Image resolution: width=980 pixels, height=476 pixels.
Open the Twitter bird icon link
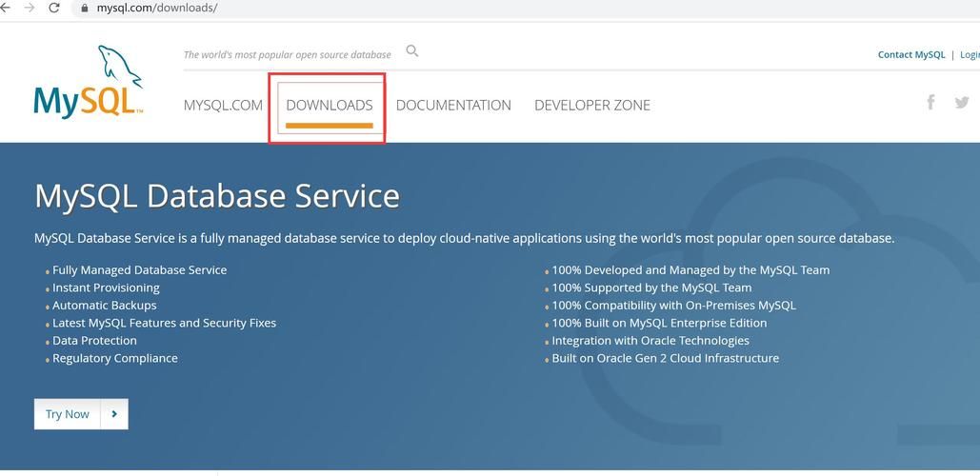[x=962, y=103]
